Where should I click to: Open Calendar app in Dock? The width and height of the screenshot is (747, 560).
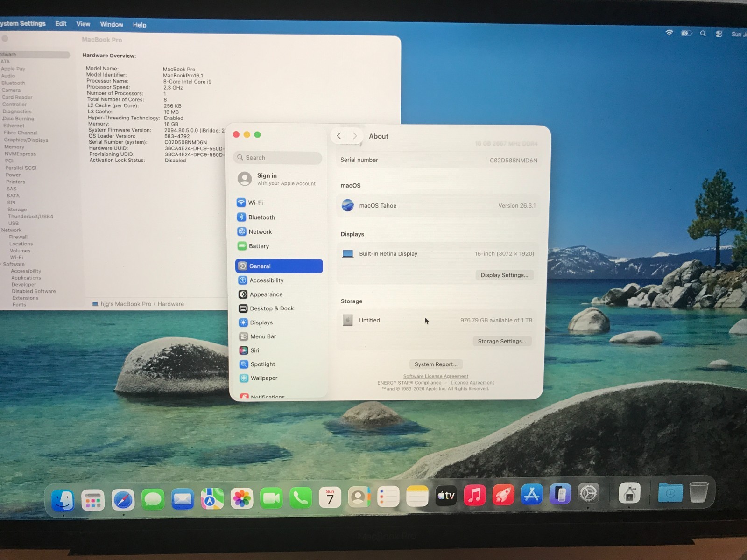tap(330, 498)
